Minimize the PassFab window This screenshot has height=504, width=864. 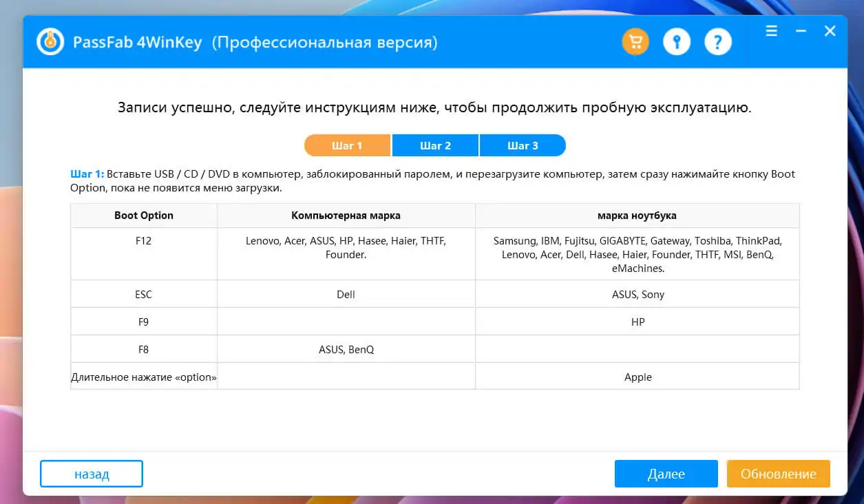[x=801, y=31]
